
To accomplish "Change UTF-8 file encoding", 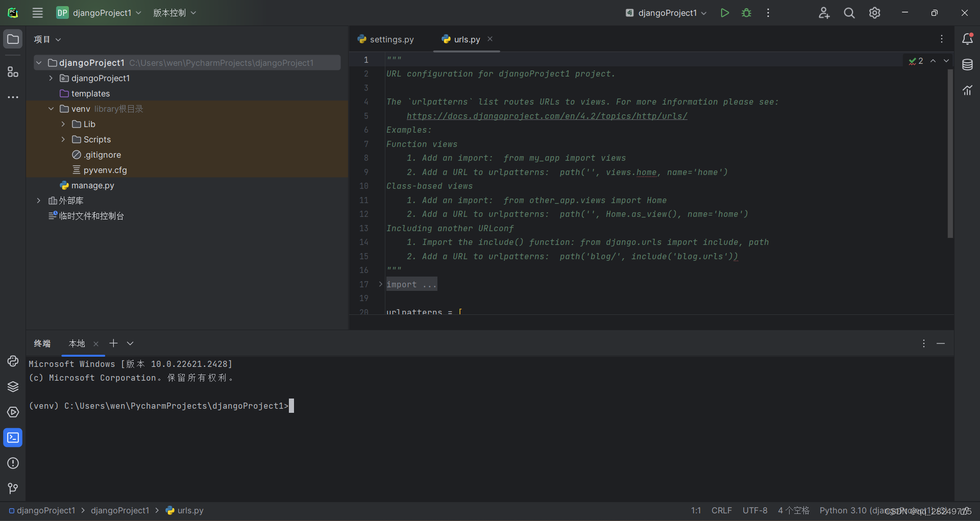I will pos(755,510).
